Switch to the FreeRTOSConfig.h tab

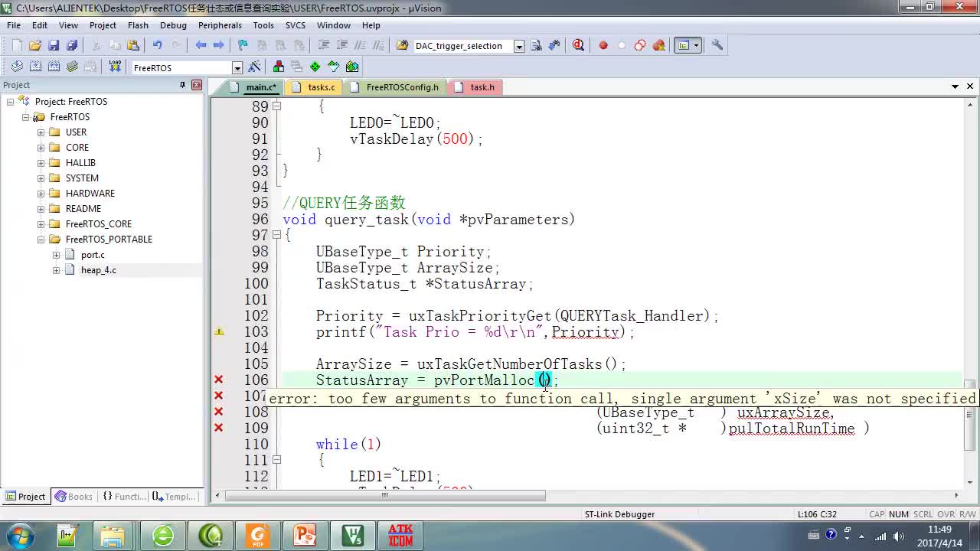pos(397,87)
